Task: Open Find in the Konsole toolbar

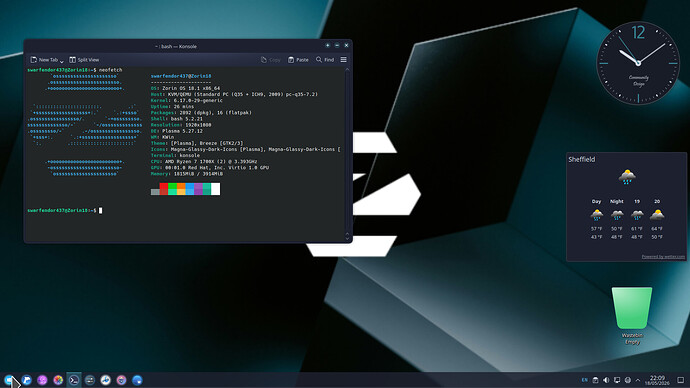Action: (x=325, y=60)
